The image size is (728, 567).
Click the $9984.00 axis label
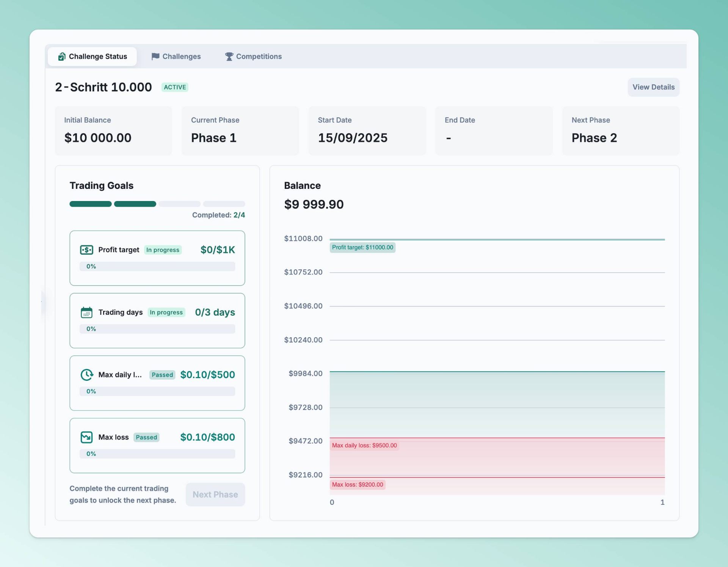pos(306,374)
